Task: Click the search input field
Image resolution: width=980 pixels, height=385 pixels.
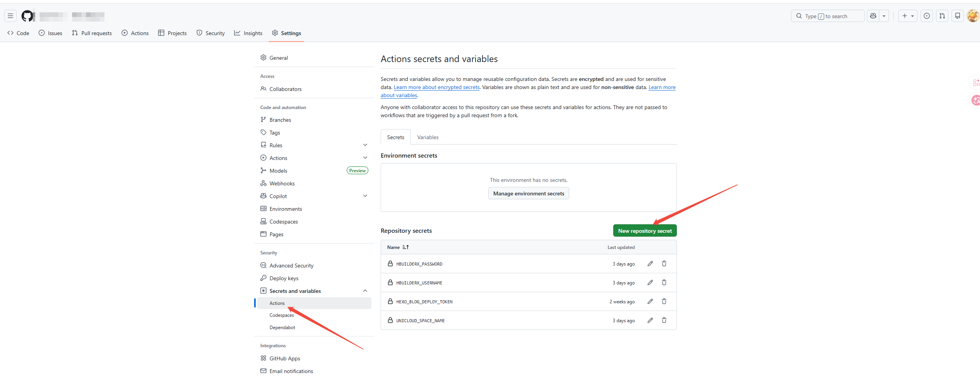Action: point(827,16)
